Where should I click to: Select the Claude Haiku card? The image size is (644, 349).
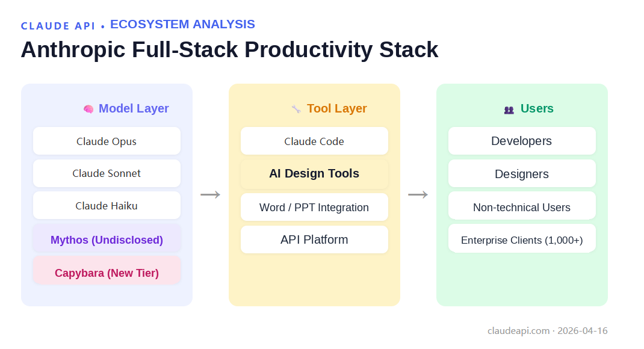(x=107, y=205)
